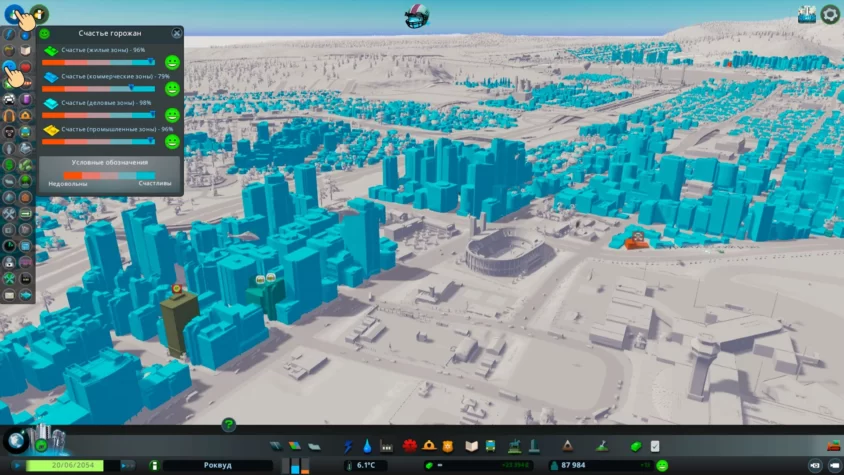This screenshot has height=475, width=844.
Task: Select the wrench road maintenance info view
Action: click(9, 214)
